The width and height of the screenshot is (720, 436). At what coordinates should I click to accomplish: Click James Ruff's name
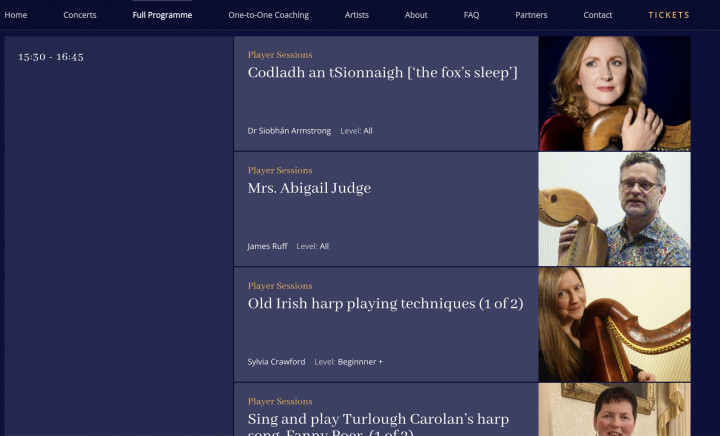[x=267, y=246]
